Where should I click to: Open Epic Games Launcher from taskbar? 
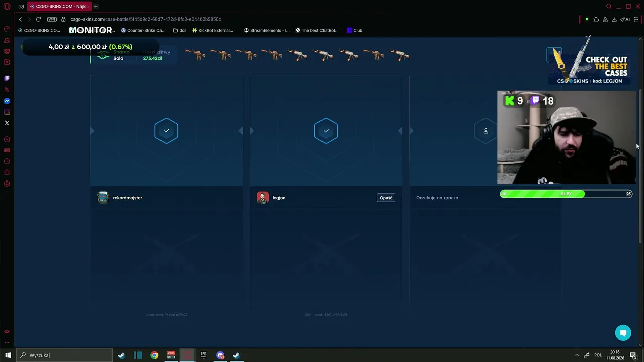pyautogui.click(x=204, y=355)
